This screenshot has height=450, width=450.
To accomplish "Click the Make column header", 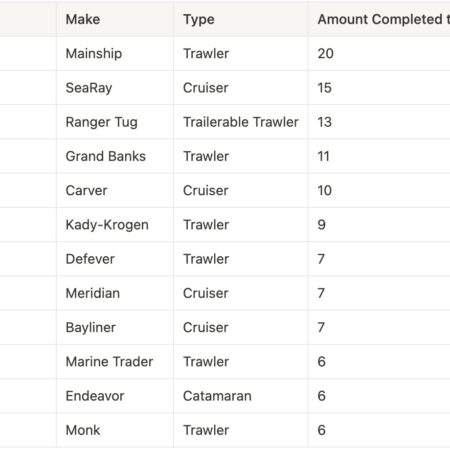I will [x=115, y=19].
